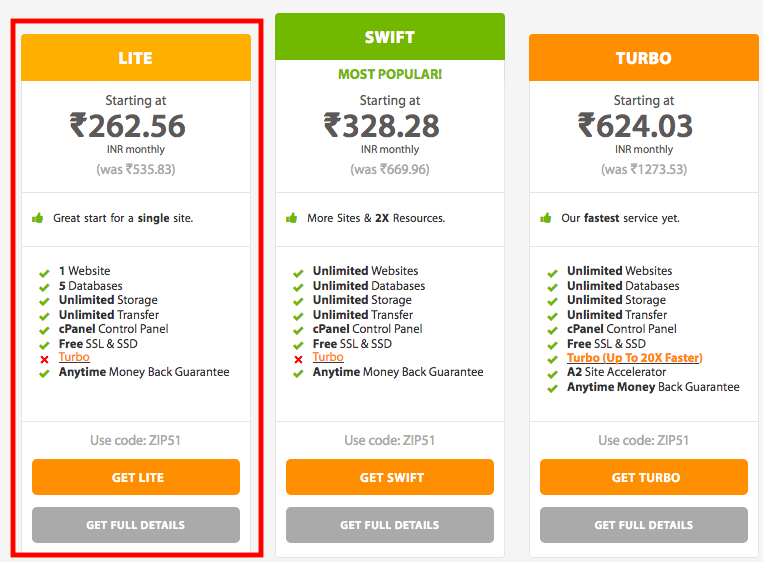
Task: Click red X icon beside Turbo in Lite plan
Action: 44,360
